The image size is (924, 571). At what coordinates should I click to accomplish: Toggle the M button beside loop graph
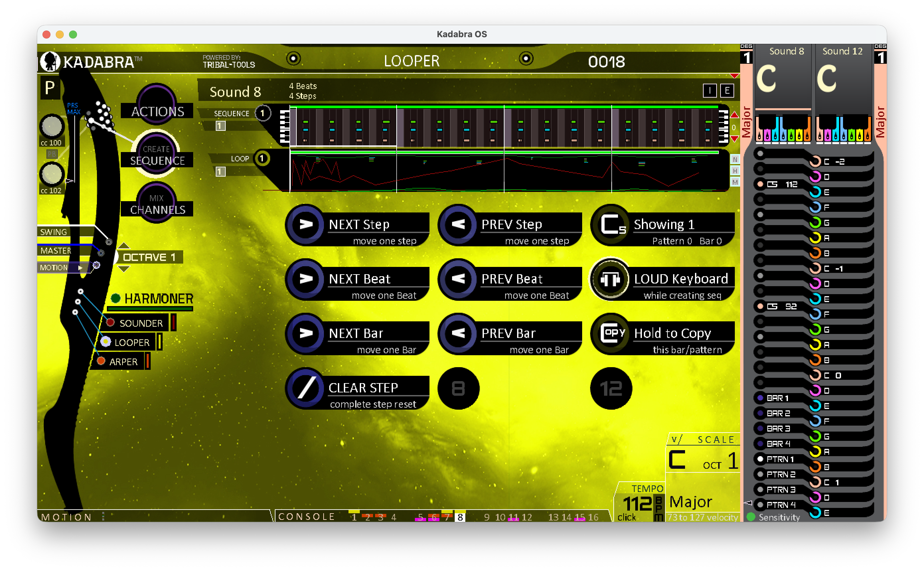click(735, 182)
